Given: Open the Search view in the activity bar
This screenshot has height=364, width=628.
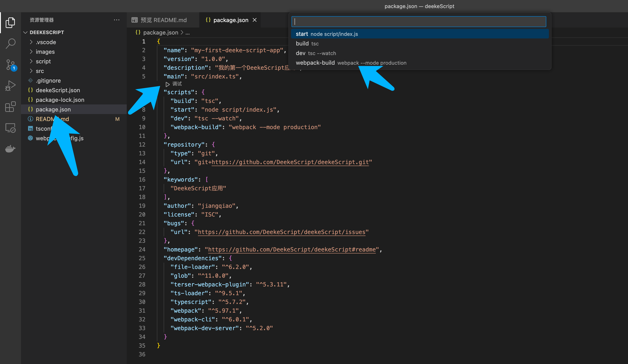Looking at the screenshot, I should point(10,43).
